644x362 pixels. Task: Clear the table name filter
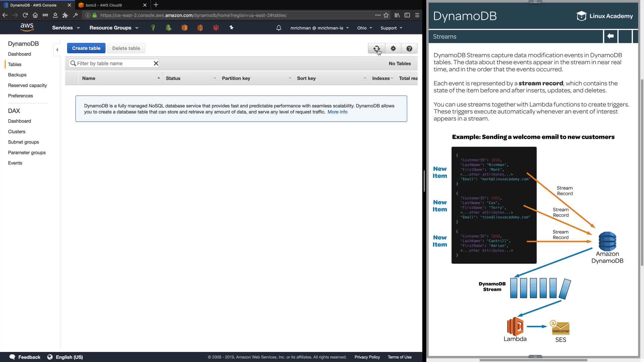click(x=156, y=63)
